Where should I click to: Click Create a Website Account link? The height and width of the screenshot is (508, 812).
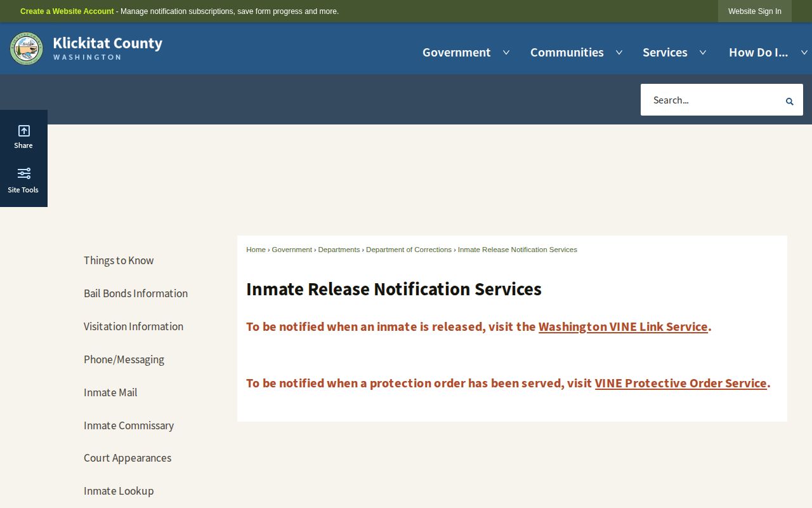click(x=67, y=11)
